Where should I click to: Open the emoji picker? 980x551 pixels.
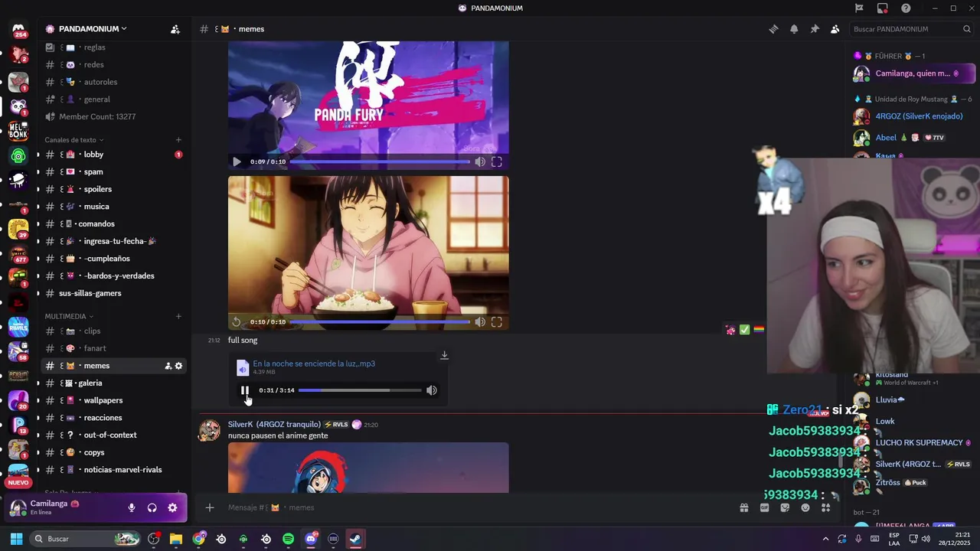click(805, 507)
